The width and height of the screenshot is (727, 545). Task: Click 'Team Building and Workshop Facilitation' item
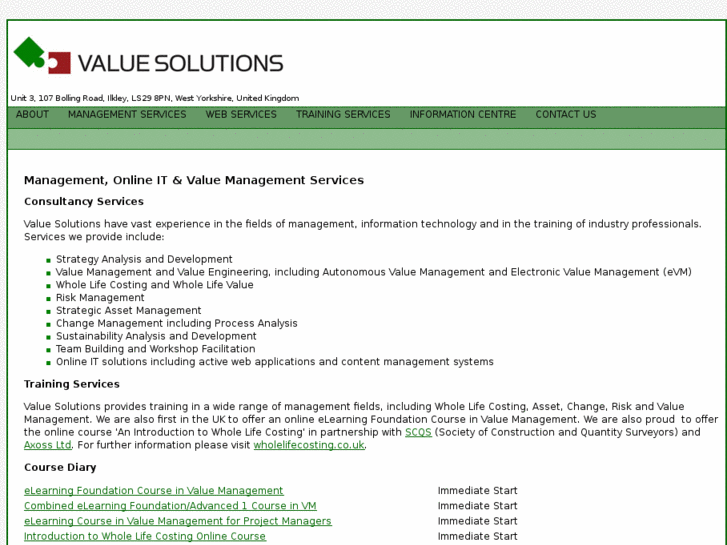pyautogui.click(x=156, y=349)
